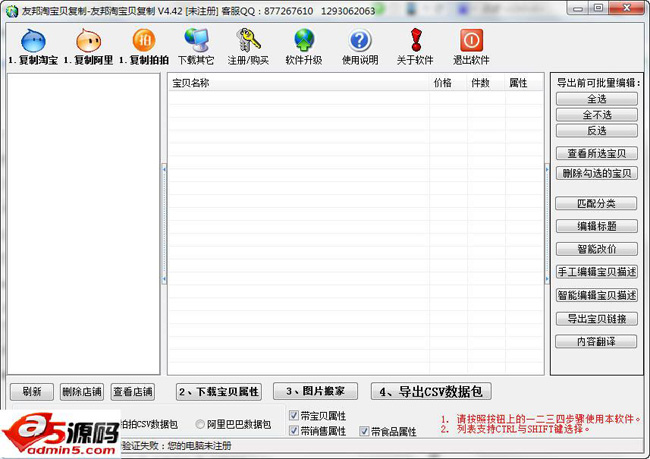Click 4、导出CSV数据包 button
The height and width of the screenshot is (459, 650).
click(x=431, y=391)
